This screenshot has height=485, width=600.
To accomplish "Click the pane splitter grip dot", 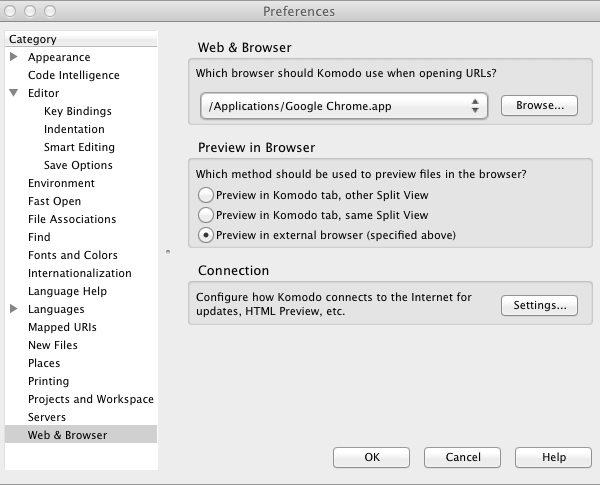I will [x=168, y=251].
